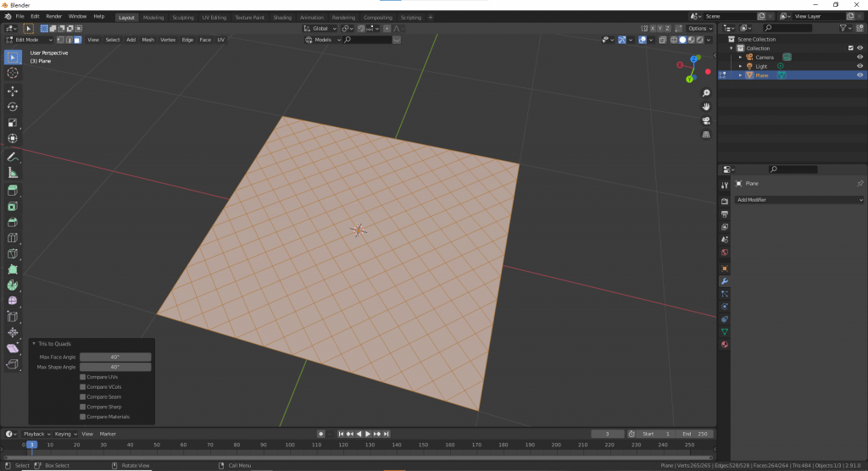Toggle camera view icon
The width and height of the screenshot is (868, 471).
(x=706, y=120)
